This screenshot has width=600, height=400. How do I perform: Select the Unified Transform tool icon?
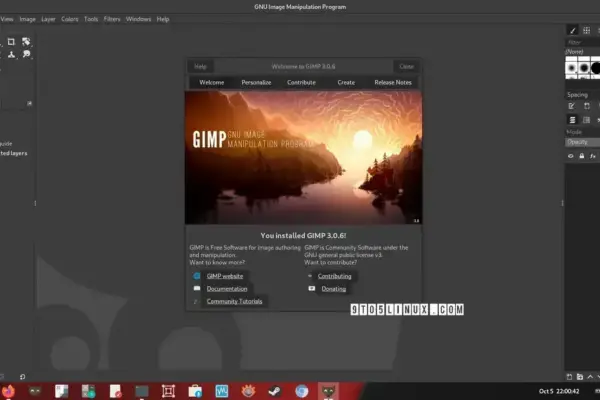[x=26, y=42]
